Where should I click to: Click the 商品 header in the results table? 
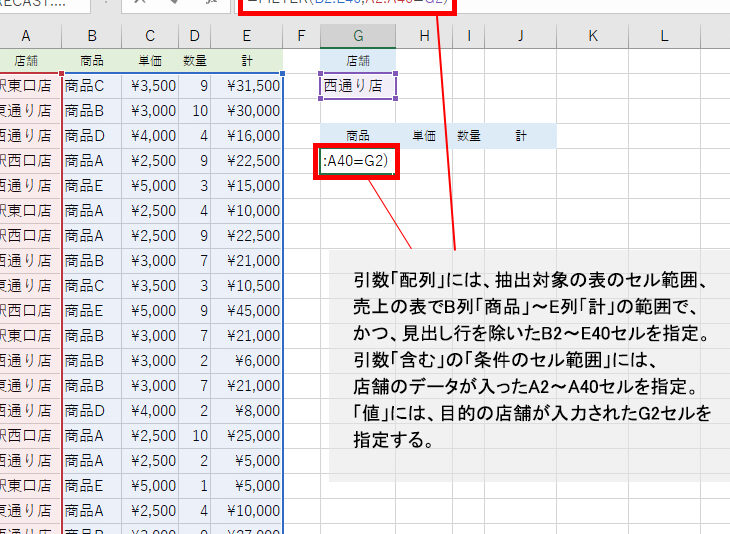coord(357,135)
